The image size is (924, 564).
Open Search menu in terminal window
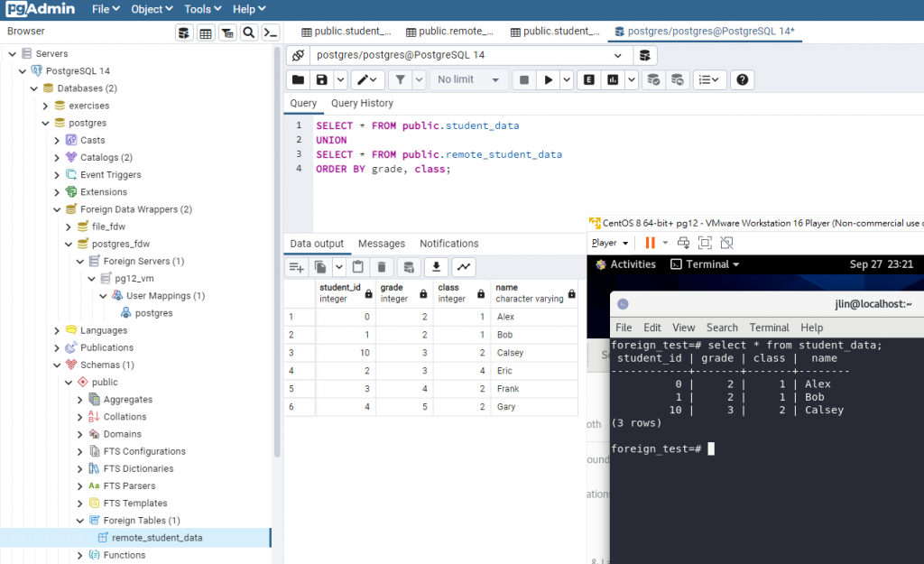point(722,328)
